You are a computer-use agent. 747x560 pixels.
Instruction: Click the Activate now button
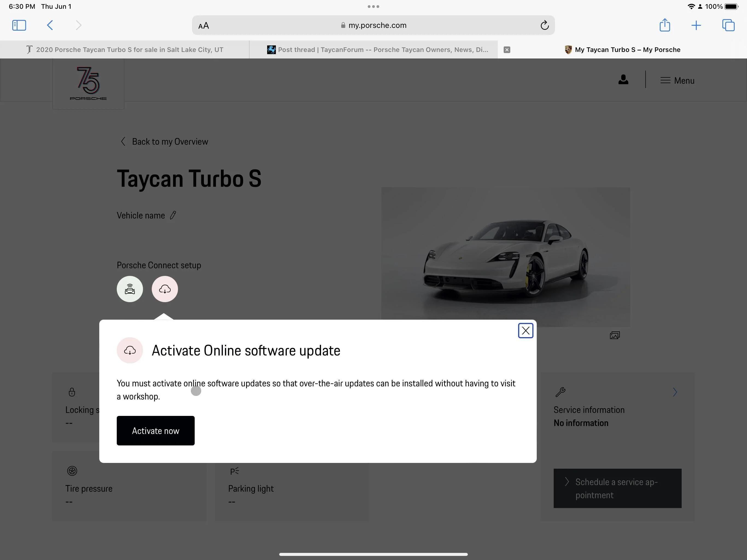click(155, 431)
